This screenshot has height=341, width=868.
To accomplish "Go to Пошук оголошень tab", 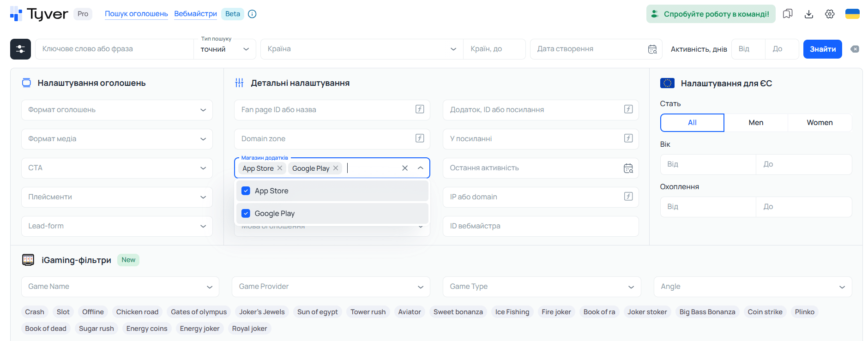I will pos(136,14).
